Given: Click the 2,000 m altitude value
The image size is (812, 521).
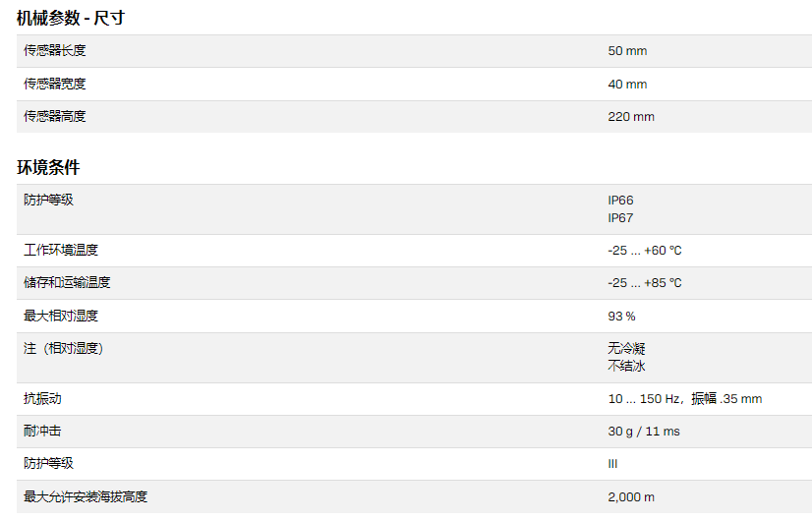Looking at the screenshot, I should [631, 497].
